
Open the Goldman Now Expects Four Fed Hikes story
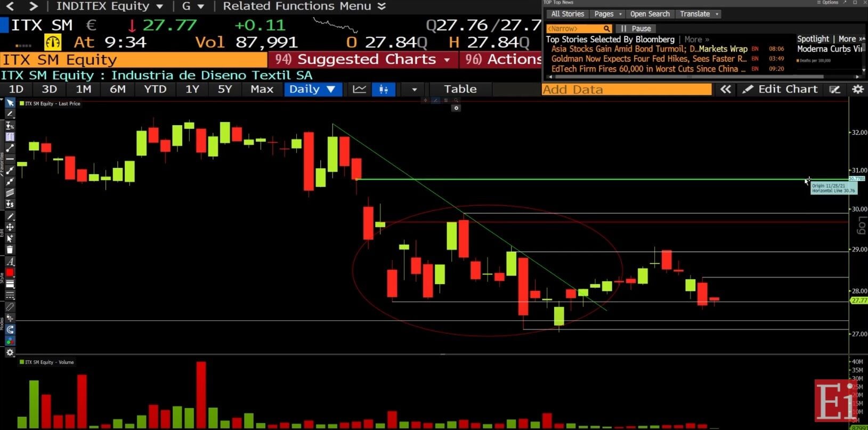click(649, 59)
